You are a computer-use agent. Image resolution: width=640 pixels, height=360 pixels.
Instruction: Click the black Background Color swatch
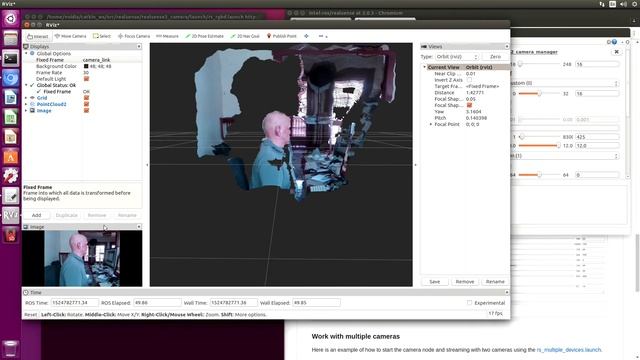point(86,66)
